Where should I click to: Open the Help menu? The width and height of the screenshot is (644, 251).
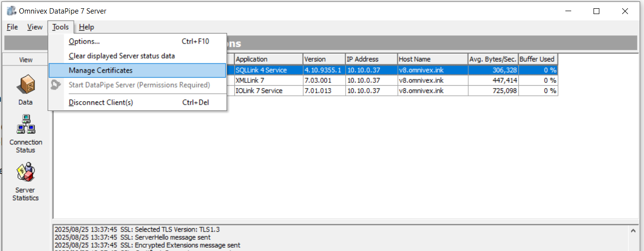[x=86, y=27]
